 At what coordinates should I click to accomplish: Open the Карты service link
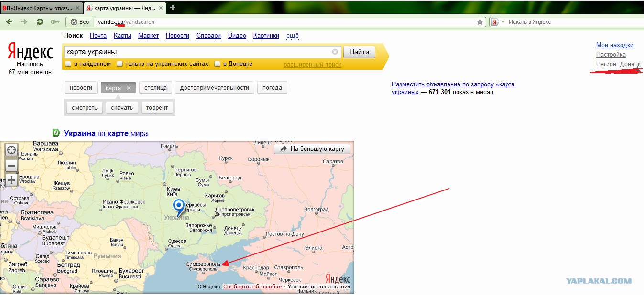(122, 36)
